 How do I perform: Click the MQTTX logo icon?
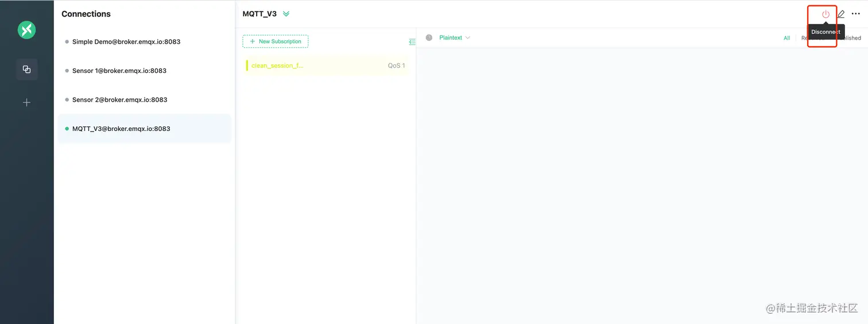click(x=26, y=30)
